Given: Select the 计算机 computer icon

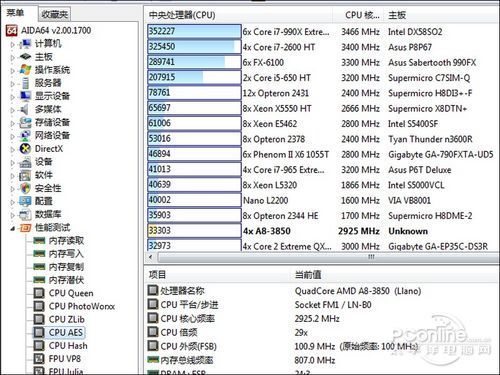Looking at the screenshot, I should pyautogui.click(x=25, y=44).
